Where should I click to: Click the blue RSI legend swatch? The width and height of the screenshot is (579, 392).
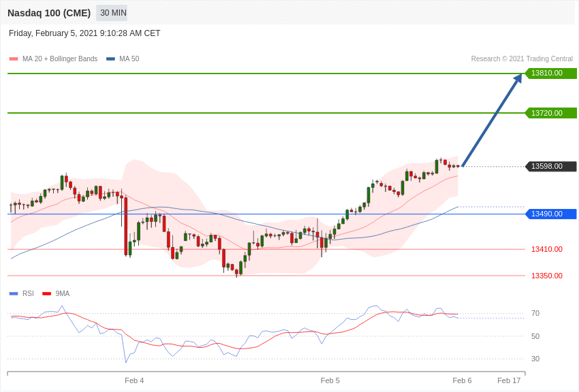(14, 293)
